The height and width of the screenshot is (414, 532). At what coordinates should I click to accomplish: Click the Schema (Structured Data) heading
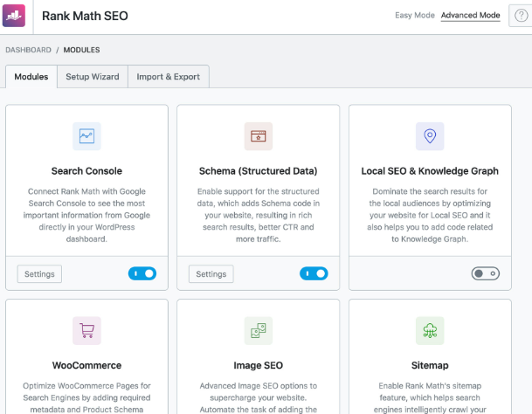point(259,171)
